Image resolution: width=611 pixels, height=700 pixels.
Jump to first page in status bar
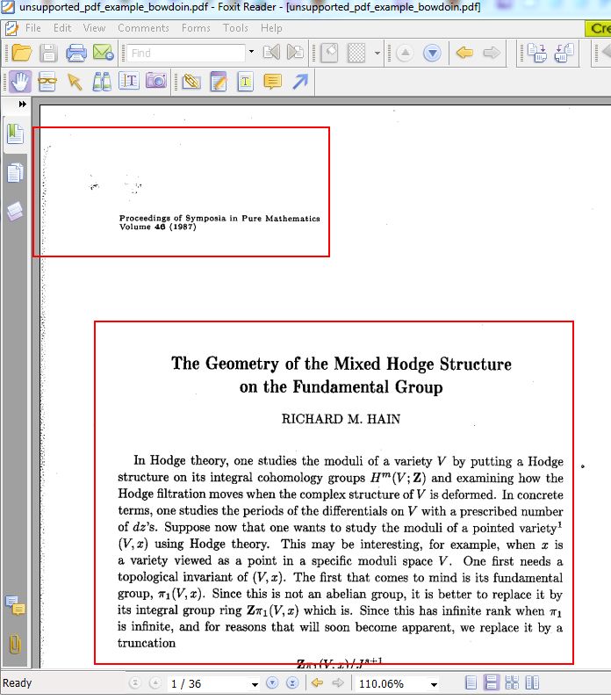(134, 683)
